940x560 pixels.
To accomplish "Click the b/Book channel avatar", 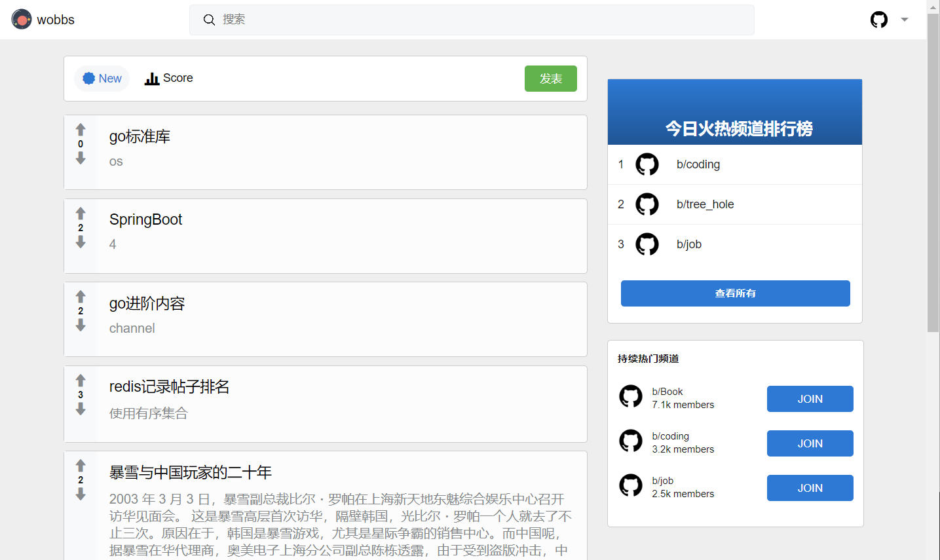I will 631,396.
